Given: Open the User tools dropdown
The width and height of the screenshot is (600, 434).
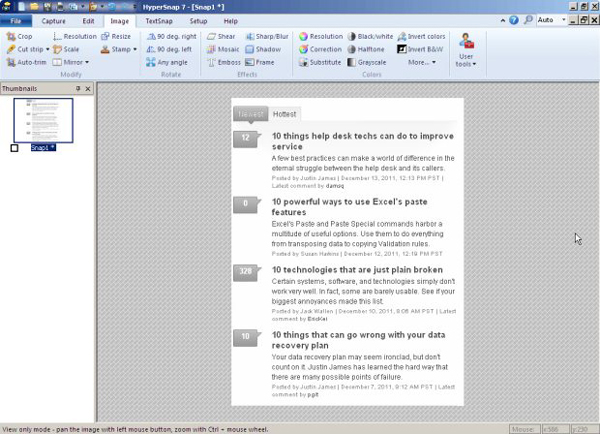Looking at the screenshot, I should click(467, 50).
